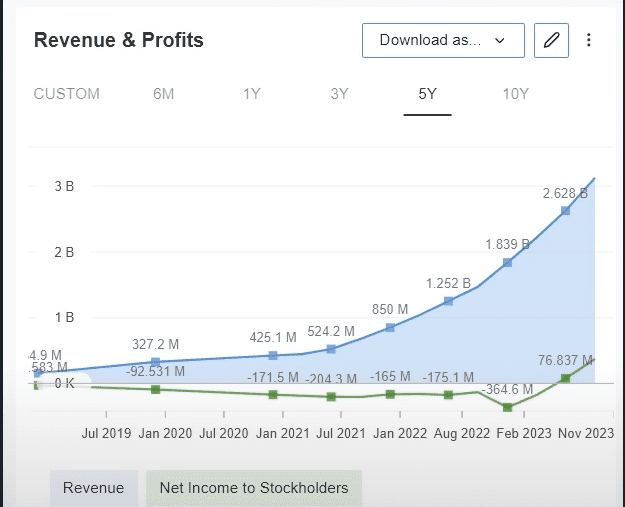Select the 5Y time range
Image resolution: width=625 pixels, height=507 pixels.
(x=427, y=94)
